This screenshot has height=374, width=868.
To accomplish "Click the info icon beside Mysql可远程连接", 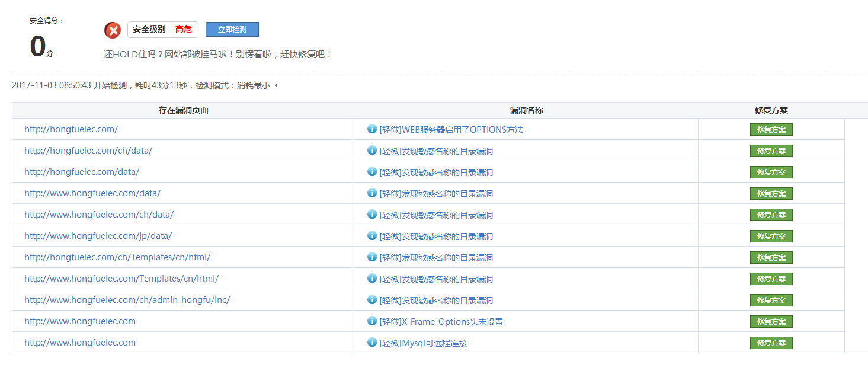I will click(372, 343).
